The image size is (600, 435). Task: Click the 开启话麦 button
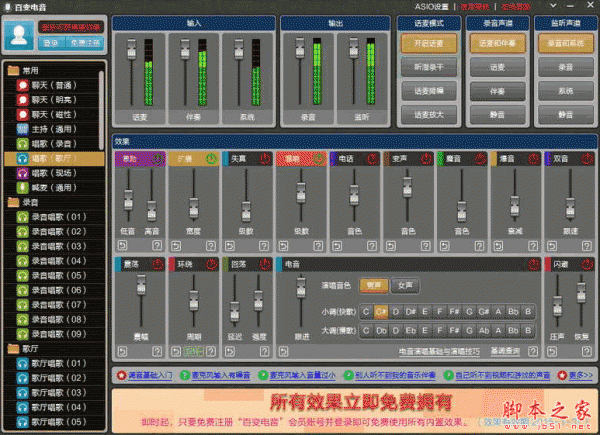coord(429,43)
